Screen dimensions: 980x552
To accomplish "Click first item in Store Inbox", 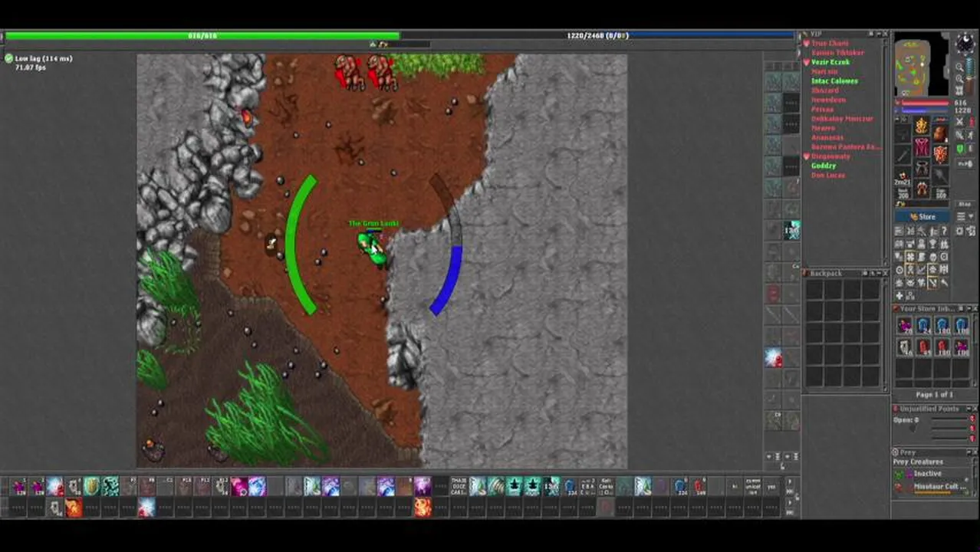I will point(905,326).
